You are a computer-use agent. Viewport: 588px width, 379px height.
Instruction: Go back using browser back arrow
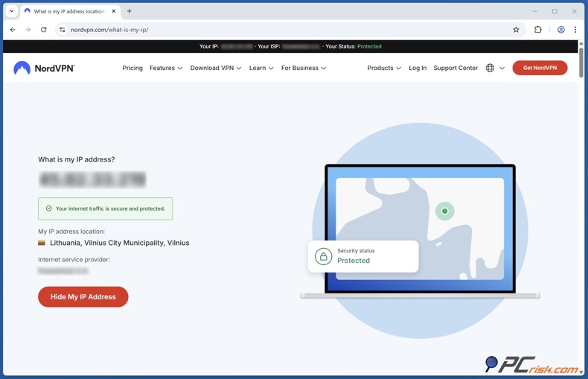pos(13,30)
